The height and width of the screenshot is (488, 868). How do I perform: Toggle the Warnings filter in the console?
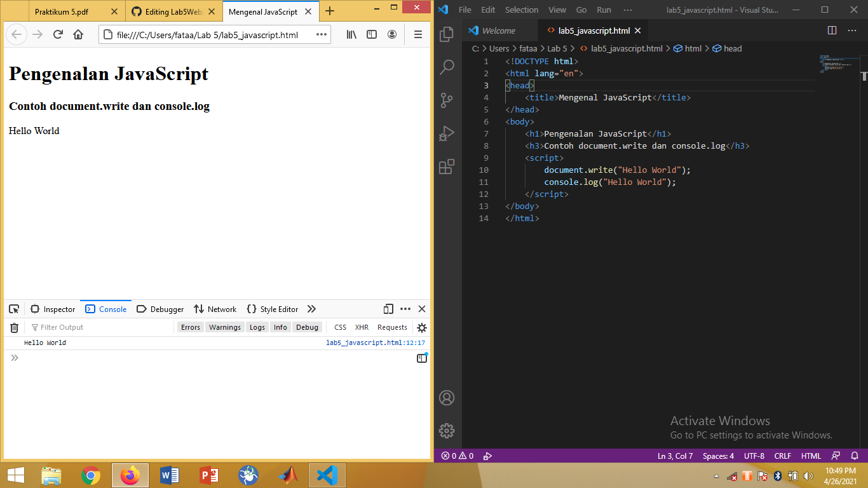224,327
